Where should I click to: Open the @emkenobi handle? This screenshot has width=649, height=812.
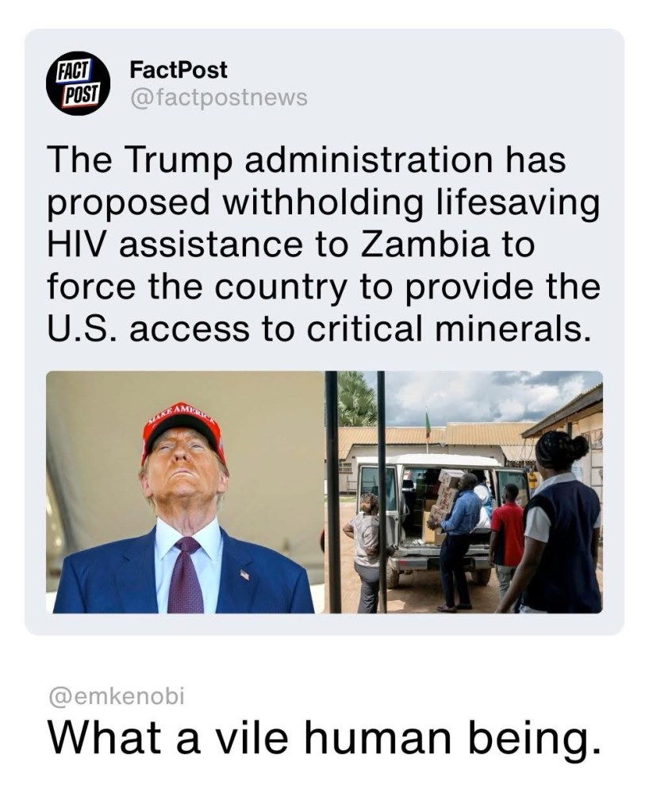(x=117, y=696)
